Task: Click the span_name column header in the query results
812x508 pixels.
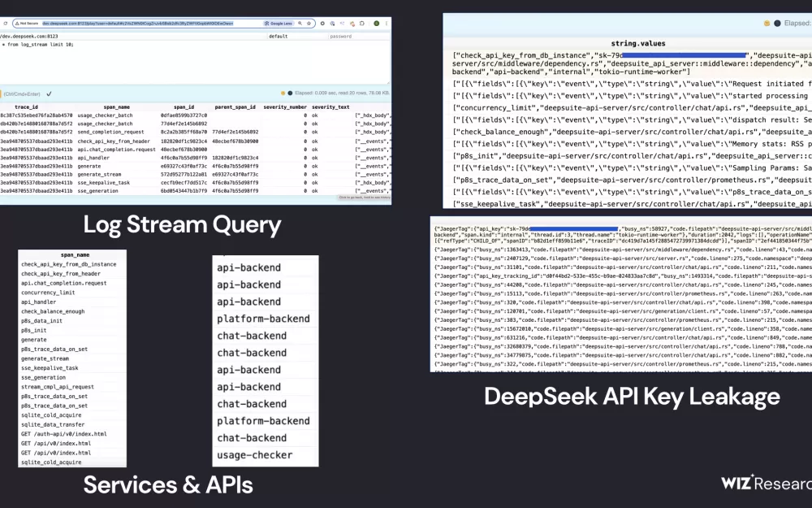Action: (x=116, y=106)
